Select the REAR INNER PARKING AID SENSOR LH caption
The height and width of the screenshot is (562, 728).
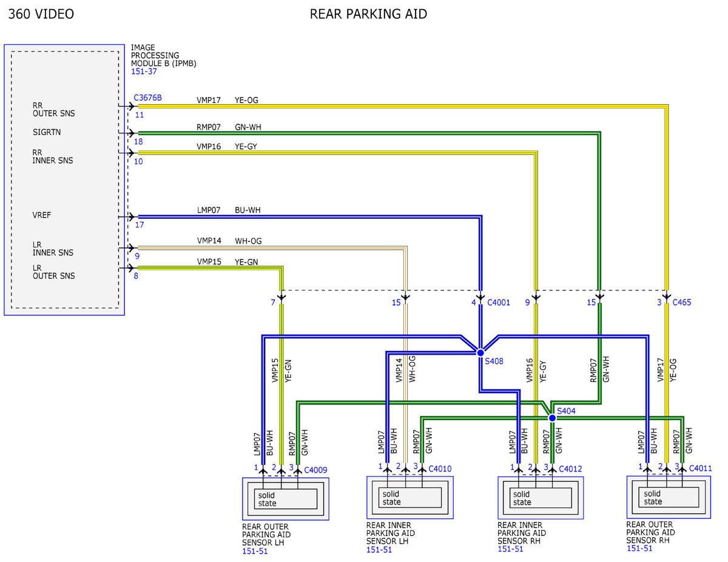point(390,533)
